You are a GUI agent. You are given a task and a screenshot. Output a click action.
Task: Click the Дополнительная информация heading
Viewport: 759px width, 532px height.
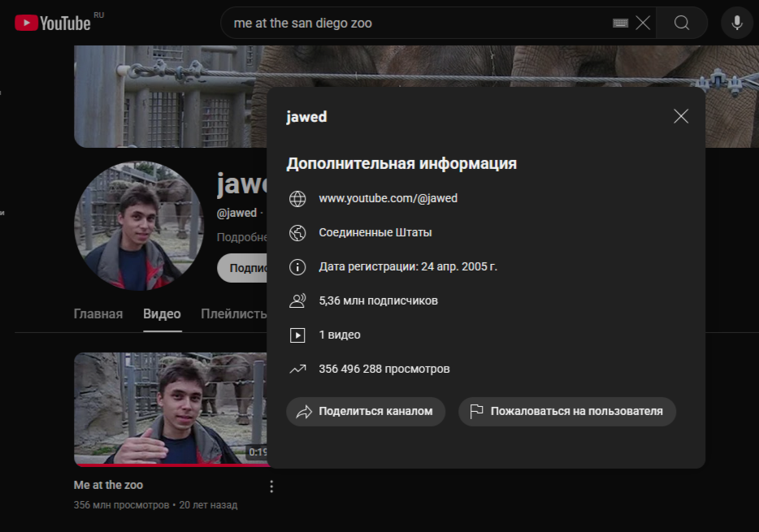tap(401, 163)
